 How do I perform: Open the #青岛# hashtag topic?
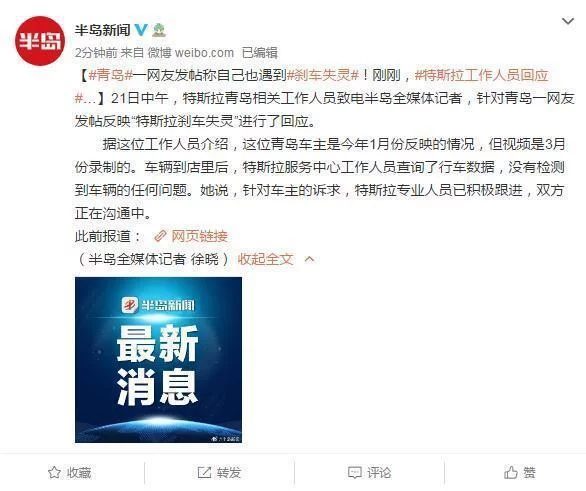coord(111,75)
